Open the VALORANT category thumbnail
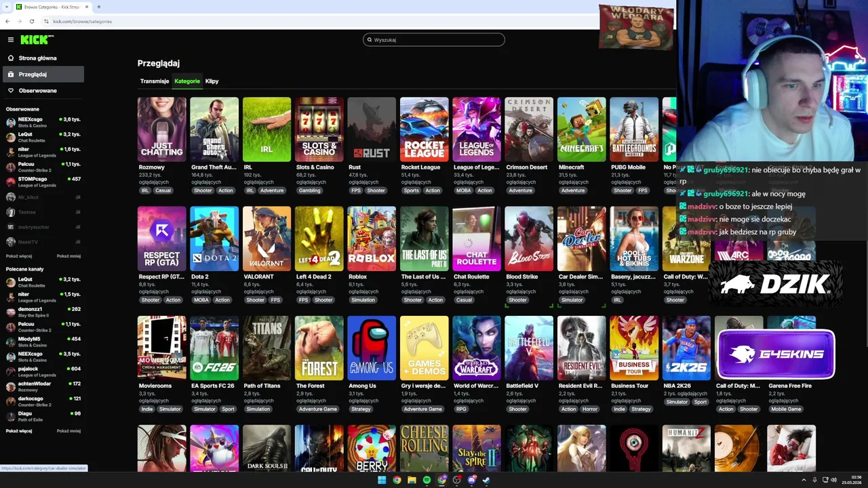868x488 pixels. tap(267, 239)
